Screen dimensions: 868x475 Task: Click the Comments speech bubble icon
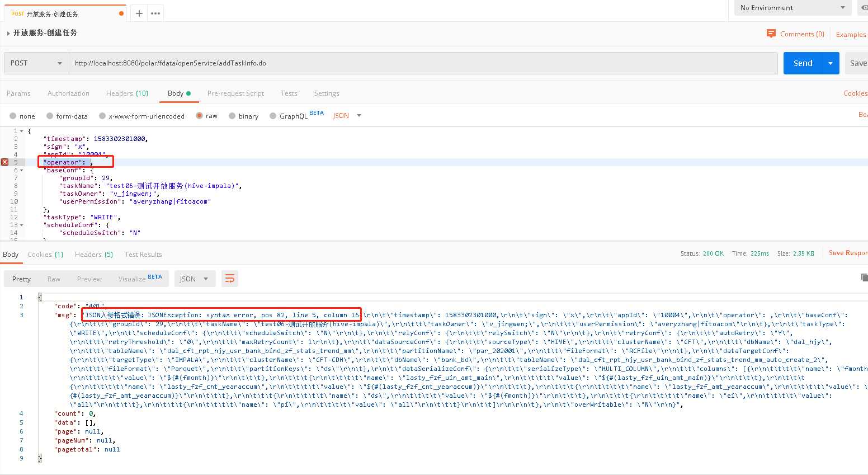[771, 34]
